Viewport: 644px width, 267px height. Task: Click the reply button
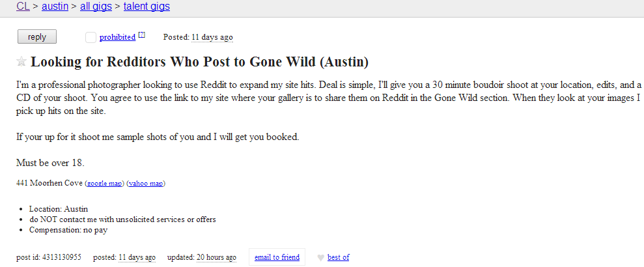(37, 37)
